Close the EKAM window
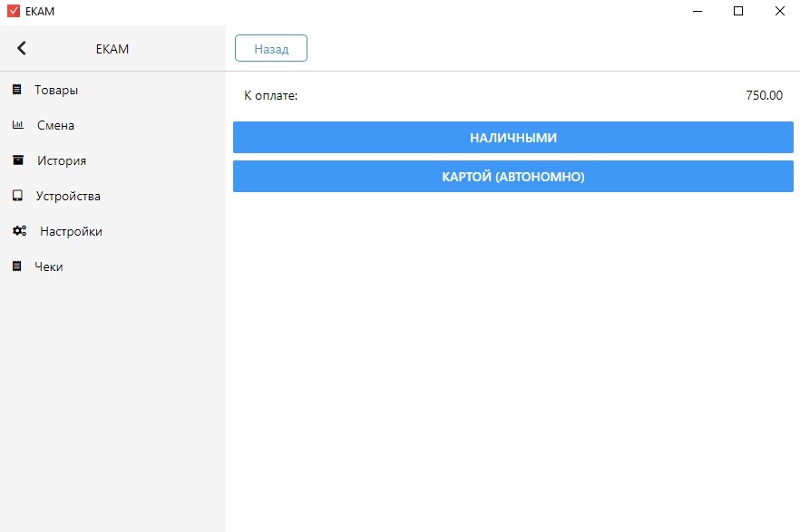The image size is (800, 532). (780, 11)
